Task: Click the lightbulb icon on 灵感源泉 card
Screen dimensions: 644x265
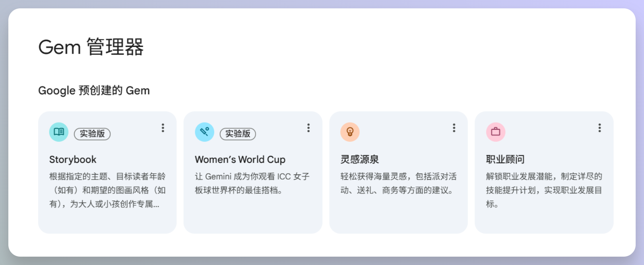Action: (x=350, y=132)
